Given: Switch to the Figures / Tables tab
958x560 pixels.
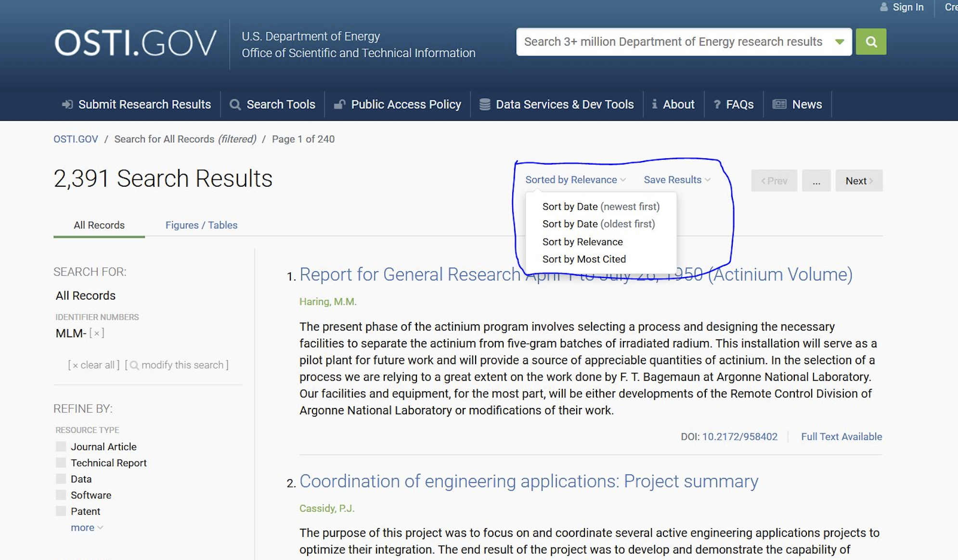Looking at the screenshot, I should tap(201, 225).
